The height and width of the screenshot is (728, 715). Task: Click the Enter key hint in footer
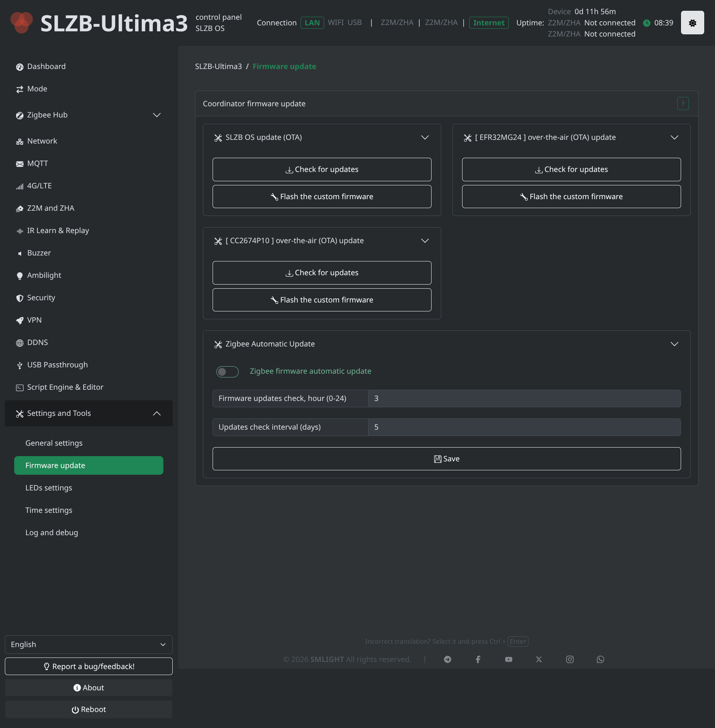[518, 641]
